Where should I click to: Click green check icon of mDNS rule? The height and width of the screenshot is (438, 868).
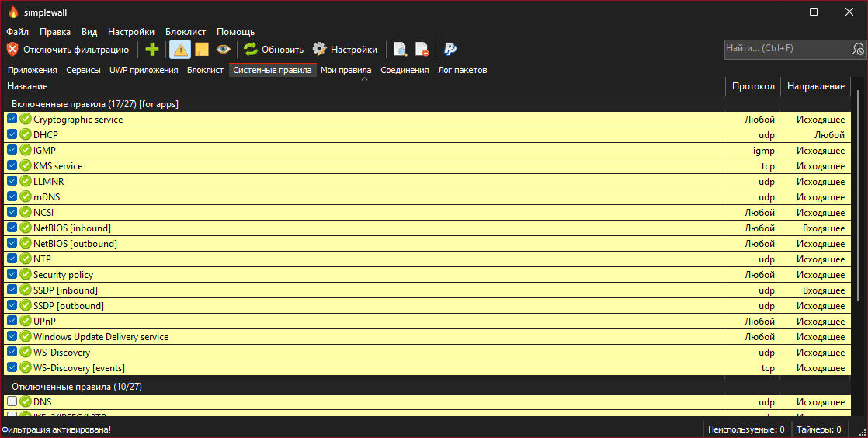tap(26, 196)
